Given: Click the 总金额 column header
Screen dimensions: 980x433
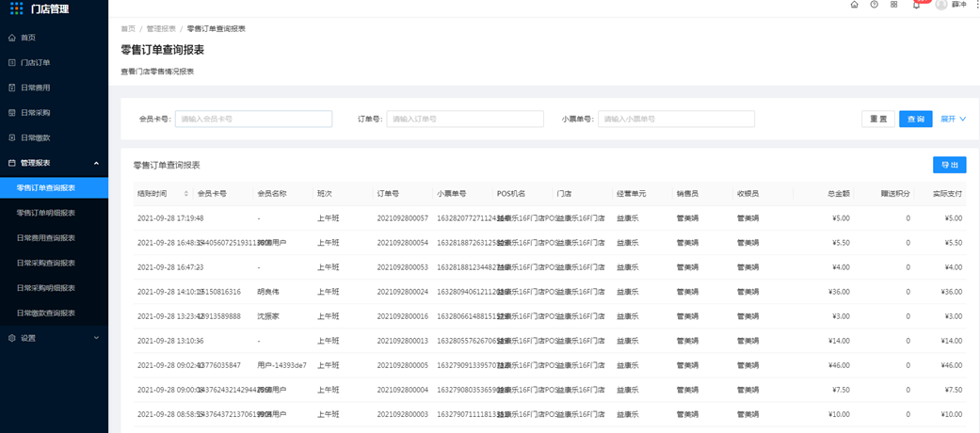Looking at the screenshot, I should [839, 194].
